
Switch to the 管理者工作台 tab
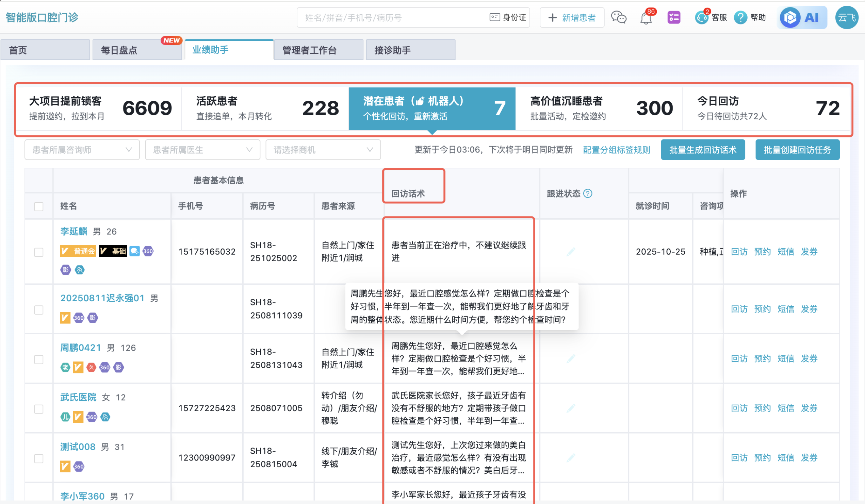318,50
